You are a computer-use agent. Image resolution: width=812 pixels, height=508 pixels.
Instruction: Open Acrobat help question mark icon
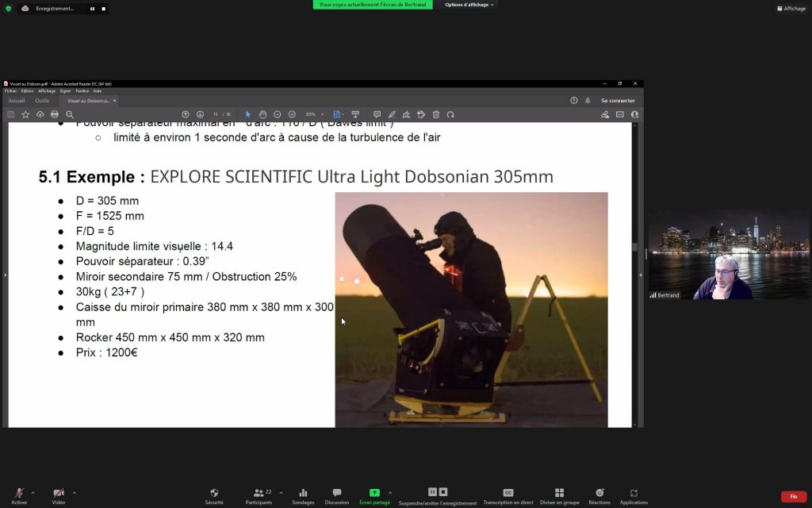pos(574,101)
